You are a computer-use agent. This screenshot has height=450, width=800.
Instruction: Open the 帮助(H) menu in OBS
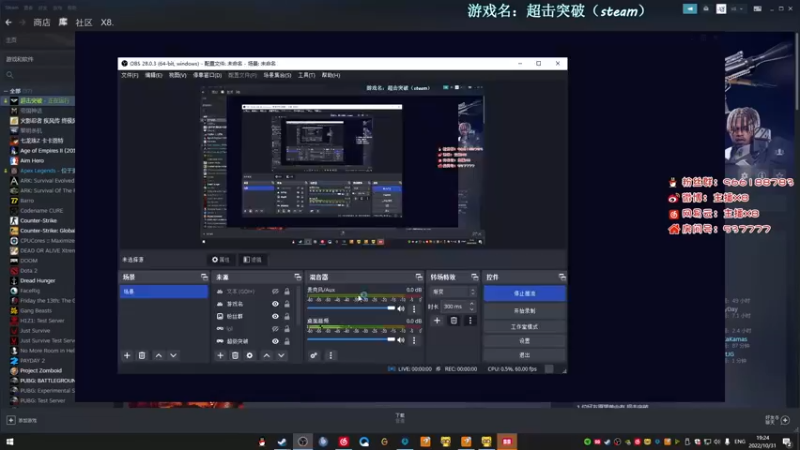pyautogui.click(x=331, y=75)
